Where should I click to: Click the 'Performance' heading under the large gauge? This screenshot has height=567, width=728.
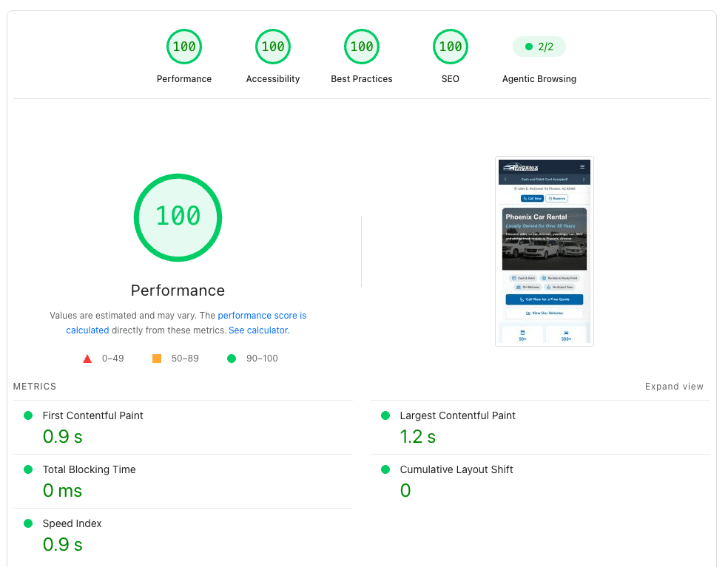(178, 291)
